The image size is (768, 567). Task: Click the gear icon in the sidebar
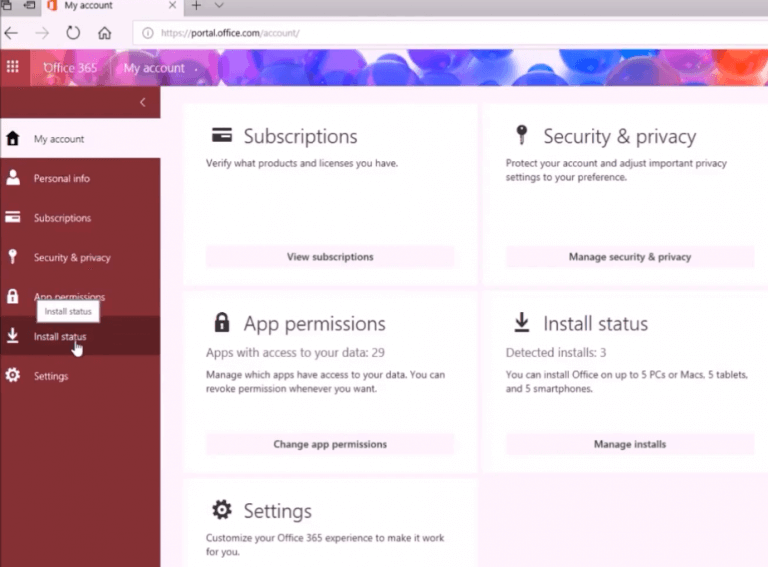pyautogui.click(x=13, y=375)
